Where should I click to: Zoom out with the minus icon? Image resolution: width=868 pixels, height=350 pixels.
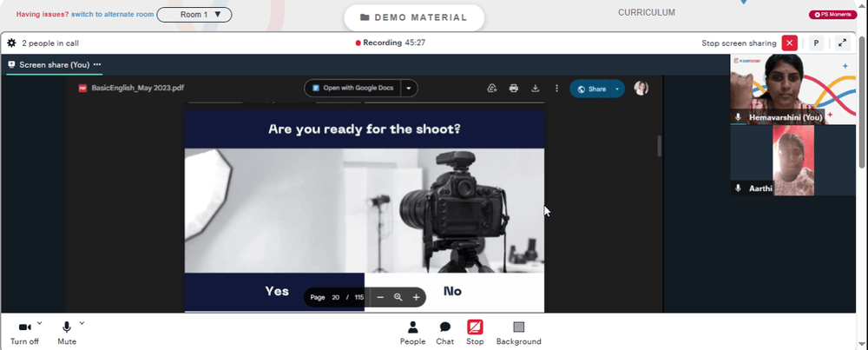(380, 297)
